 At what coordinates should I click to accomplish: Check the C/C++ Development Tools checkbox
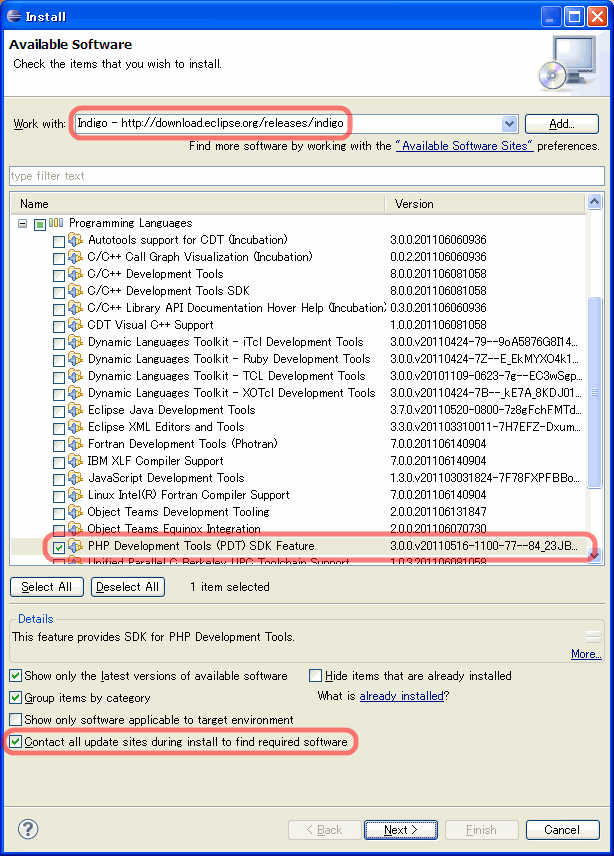coord(59,276)
